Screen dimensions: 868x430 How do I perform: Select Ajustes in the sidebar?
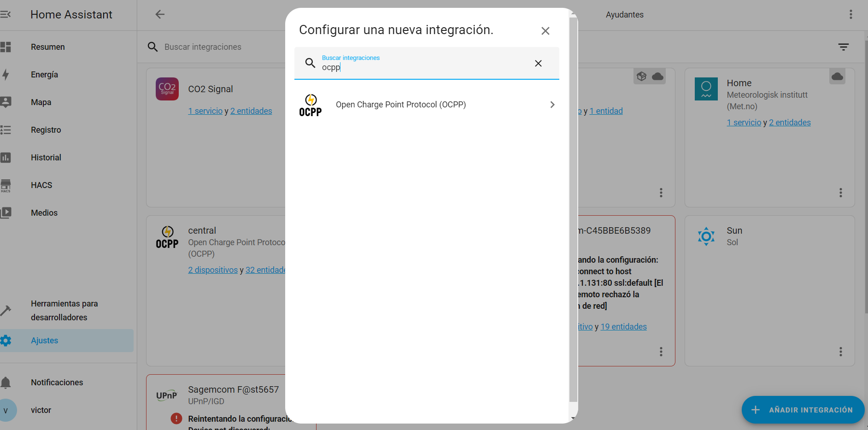pos(67,341)
